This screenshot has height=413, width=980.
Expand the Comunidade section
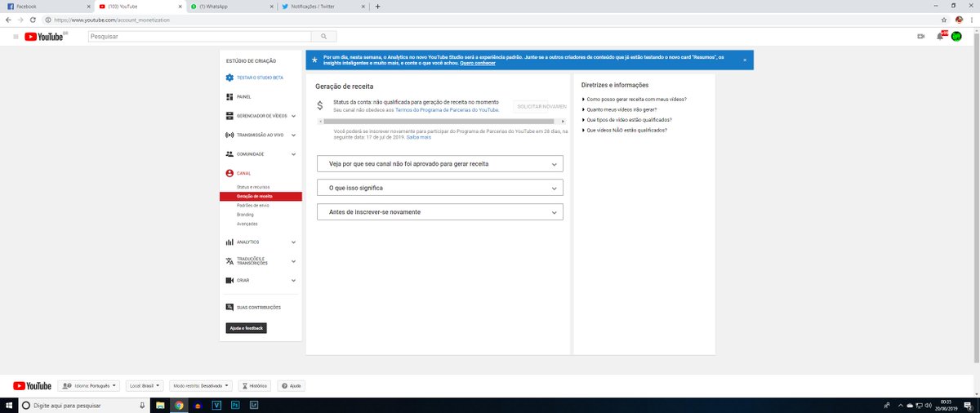pos(261,153)
